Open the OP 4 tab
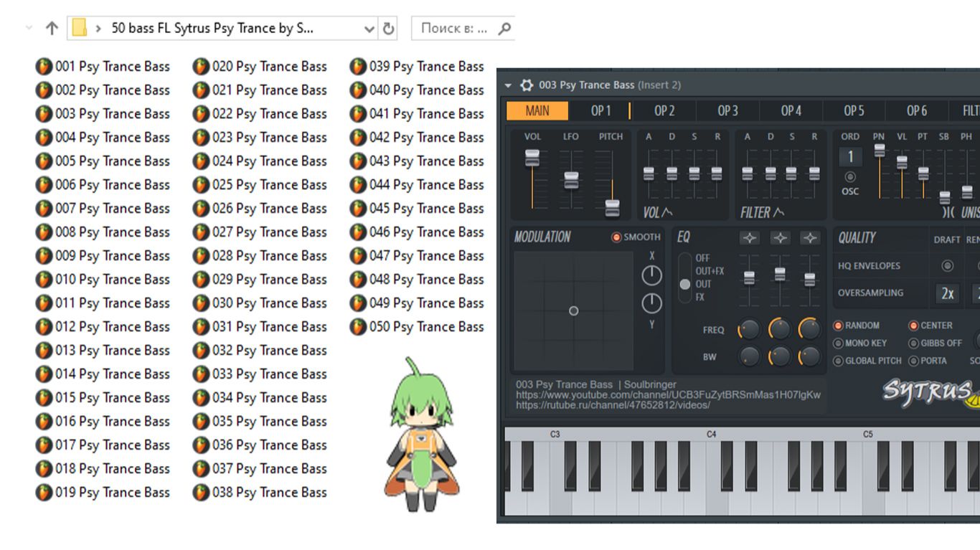 (791, 110)
